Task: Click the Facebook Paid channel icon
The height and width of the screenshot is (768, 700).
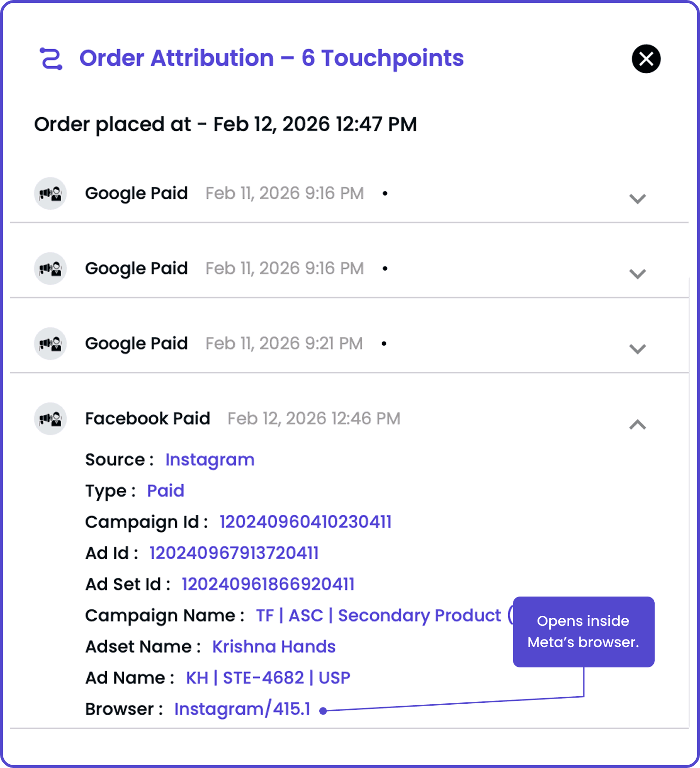Action: pos(51,418)
